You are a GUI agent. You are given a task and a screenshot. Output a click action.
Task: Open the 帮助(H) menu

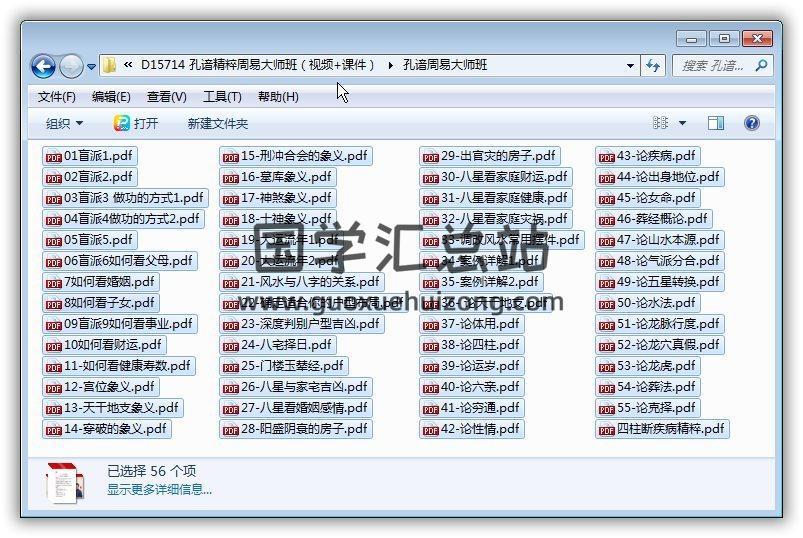(x=278, y=97)
